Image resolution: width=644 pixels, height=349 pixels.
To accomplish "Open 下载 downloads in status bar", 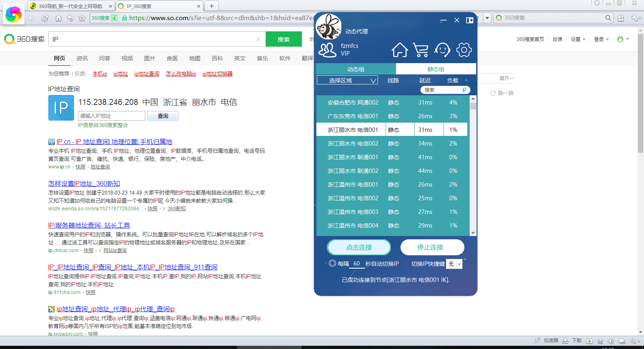I will coord(572,341).
